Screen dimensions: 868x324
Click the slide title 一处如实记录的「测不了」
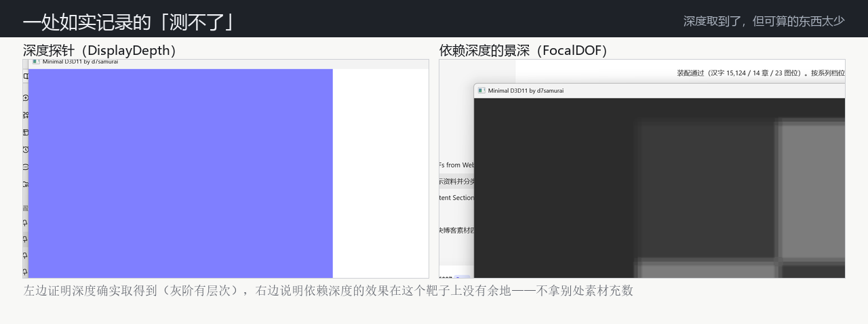pos(129,22)
